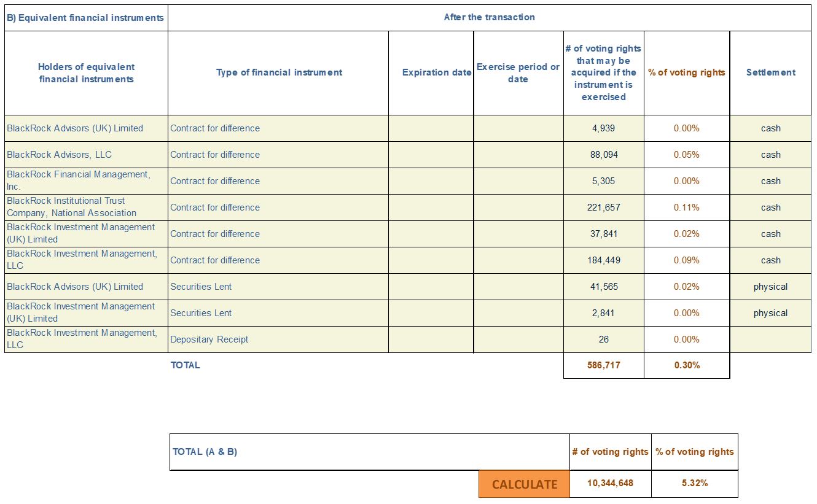Click the empty exercise period cell in the 184,449 row
This screenshot has height=504, width=817.
click(518, 260)
